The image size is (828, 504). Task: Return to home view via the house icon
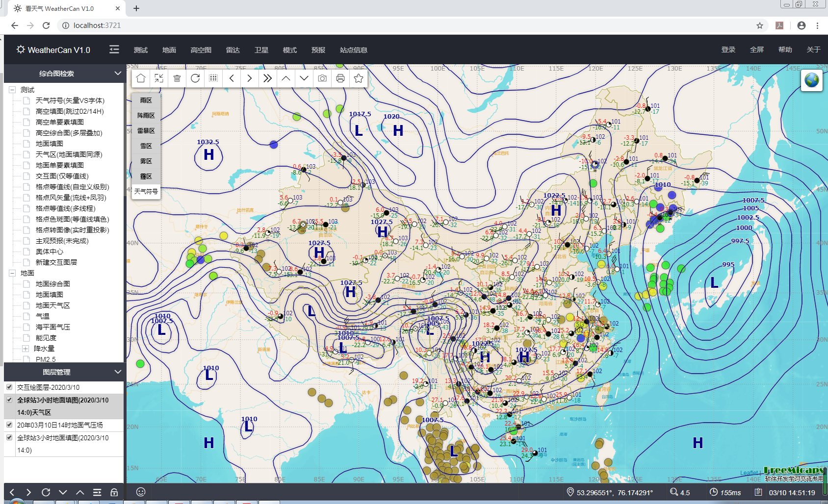click(x=140, y=78)
